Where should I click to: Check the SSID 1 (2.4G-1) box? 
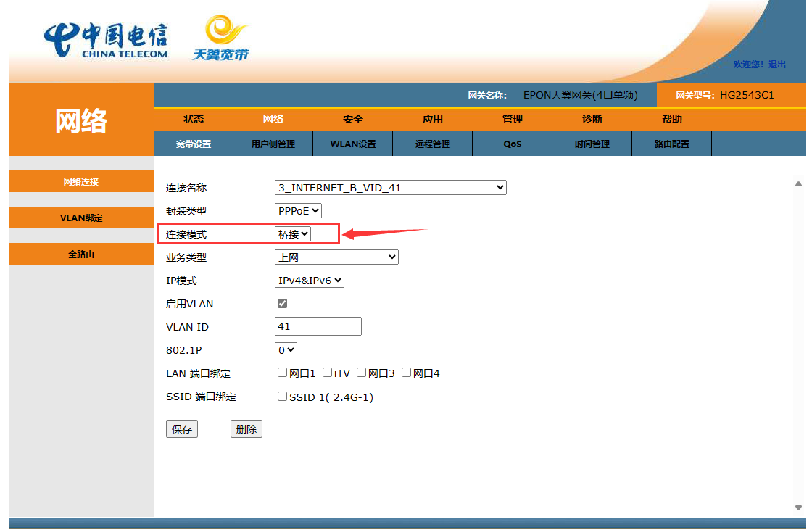point(282,397)
